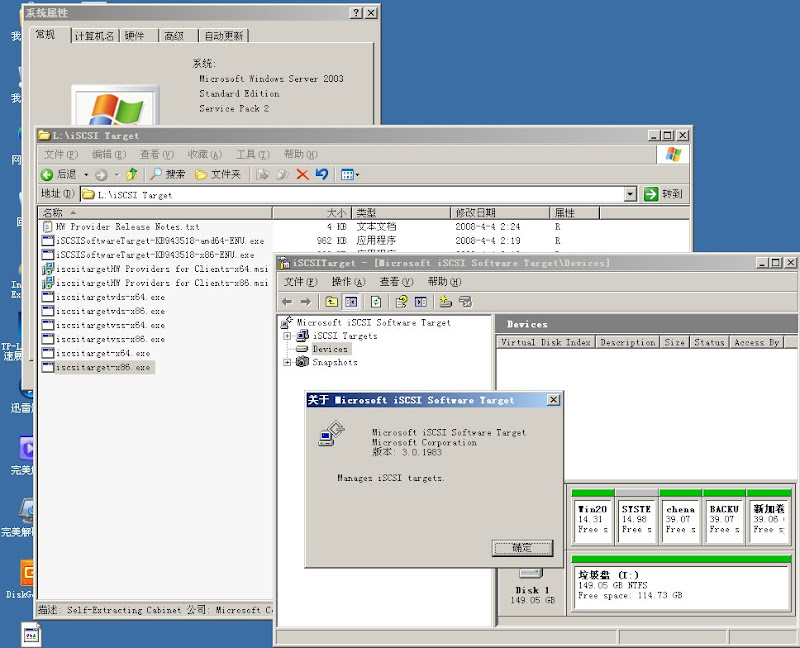
Task: Open 工具(T) menu in Explorer window
Action: click(x=252, y=154)
